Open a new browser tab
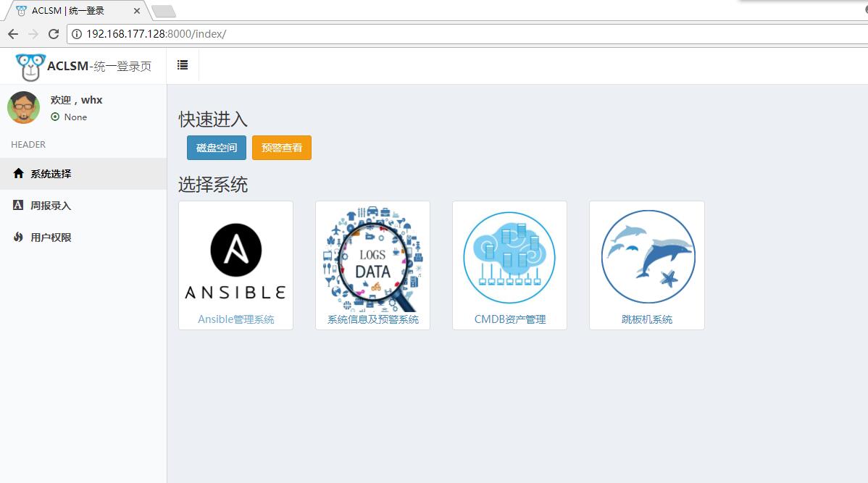The height and width of the screenshot is (483, 868). coord(163,11)
